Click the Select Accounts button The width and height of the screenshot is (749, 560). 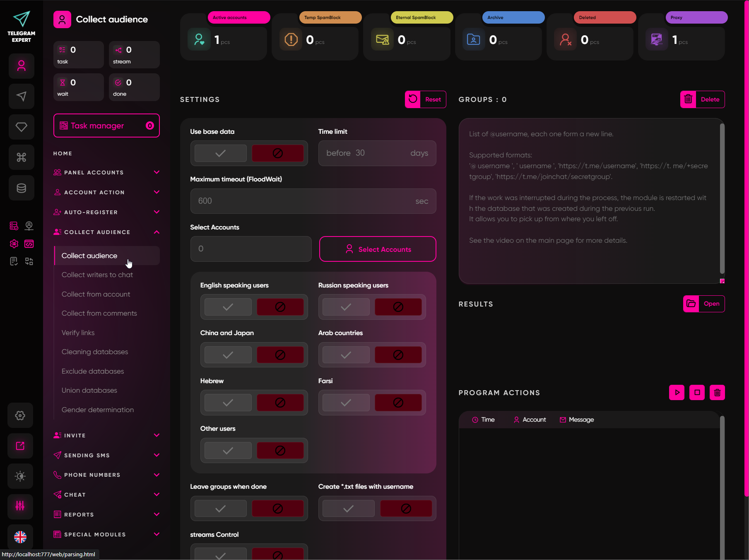tap(378, 249)
